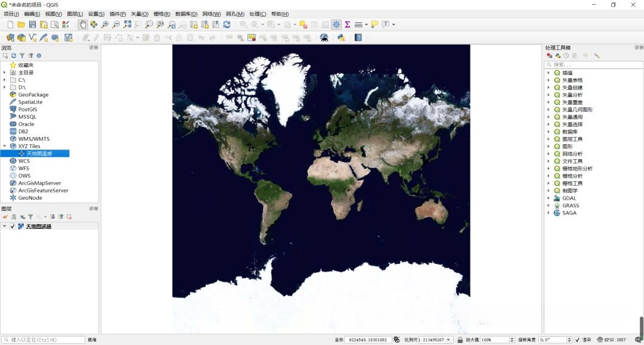Click the EPSG:3857 CRS button
Image resolution: width=644 pixels, height=345 pixels.
(611, 340)
